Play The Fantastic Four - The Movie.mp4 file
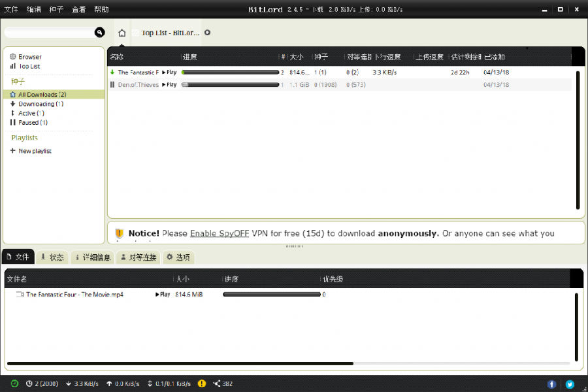 (163, 295)
